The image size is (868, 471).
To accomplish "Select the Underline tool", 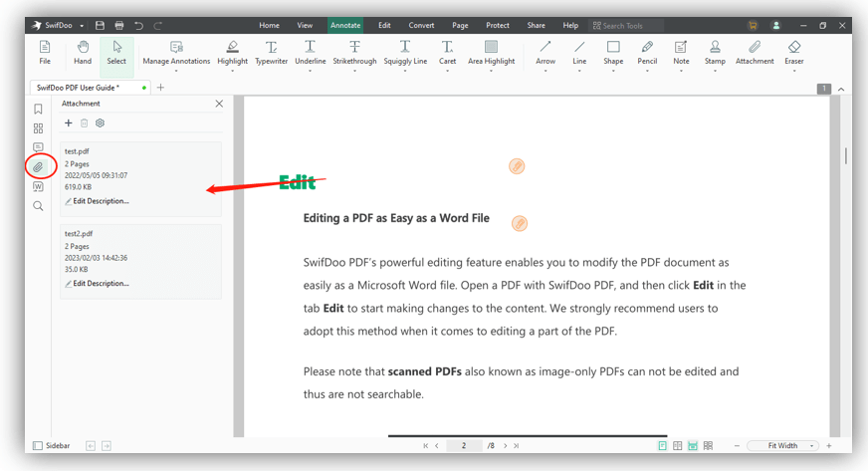I will click(x=310, y=53).
